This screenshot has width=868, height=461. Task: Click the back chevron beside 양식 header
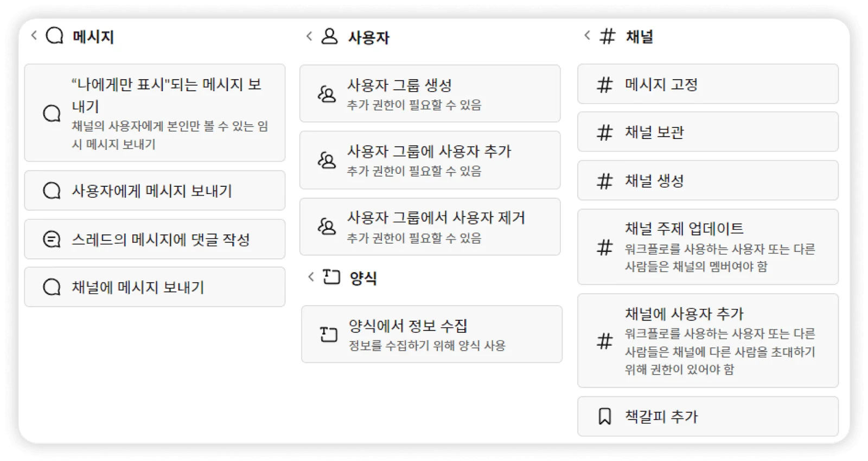311,277
